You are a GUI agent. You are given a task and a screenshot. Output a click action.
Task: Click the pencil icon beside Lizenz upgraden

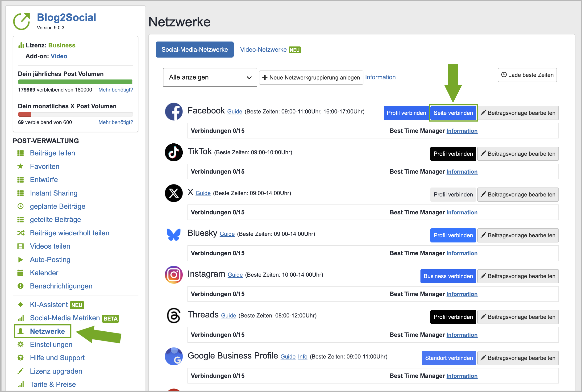(x=21, y=371)
